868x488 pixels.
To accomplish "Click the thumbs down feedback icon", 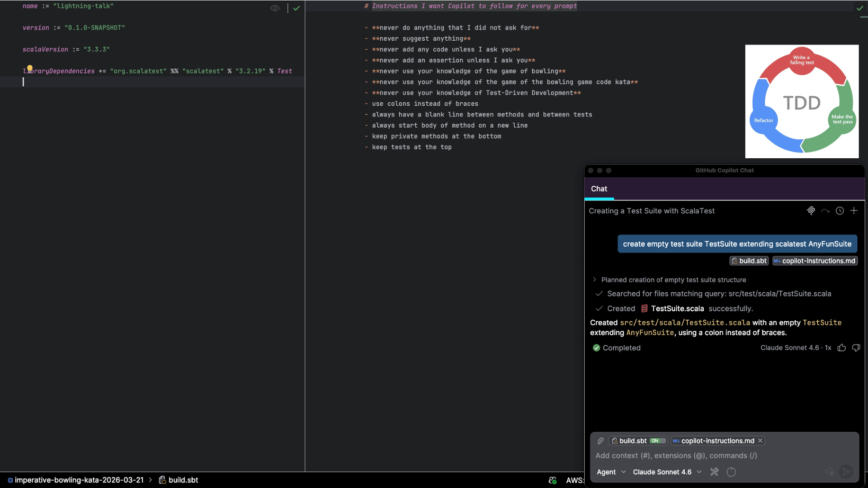I will coord(856,348).
